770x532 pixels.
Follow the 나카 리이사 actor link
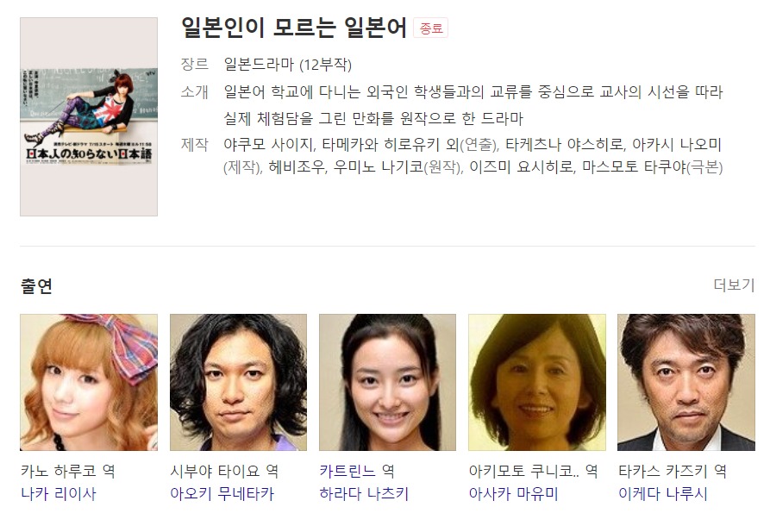click(x=59, y=493)
